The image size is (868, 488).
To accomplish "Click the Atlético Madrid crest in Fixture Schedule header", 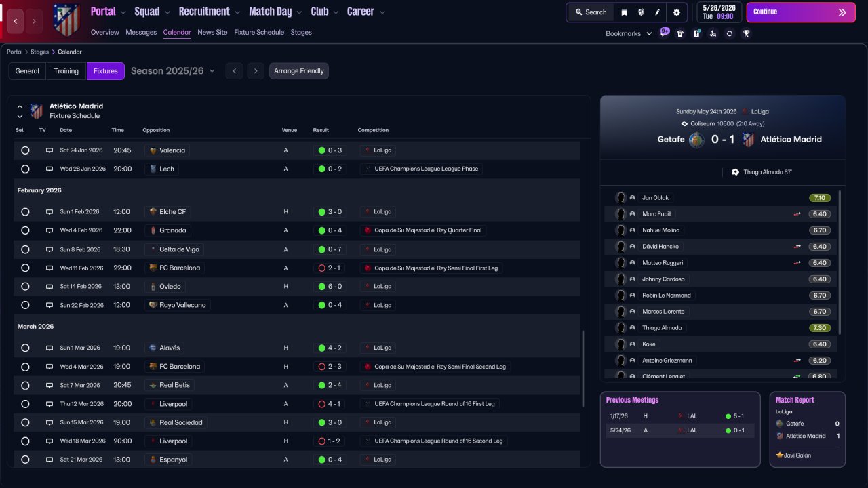I will 37,111.
